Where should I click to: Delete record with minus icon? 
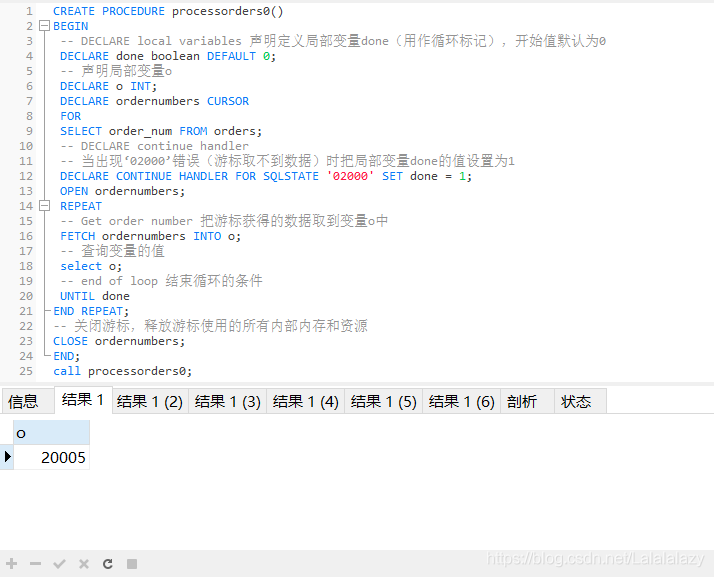click(x=36, y=564)
